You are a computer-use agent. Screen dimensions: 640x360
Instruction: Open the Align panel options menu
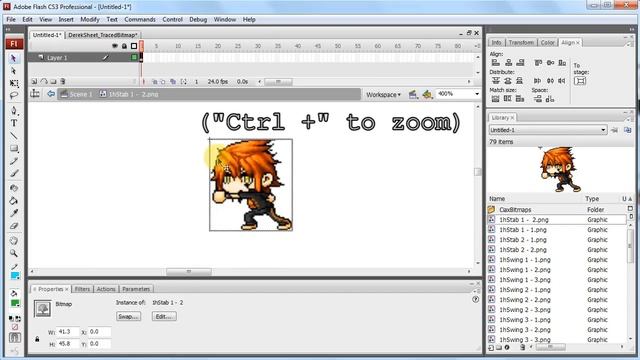pyautogui.click(x=629, y=44)
